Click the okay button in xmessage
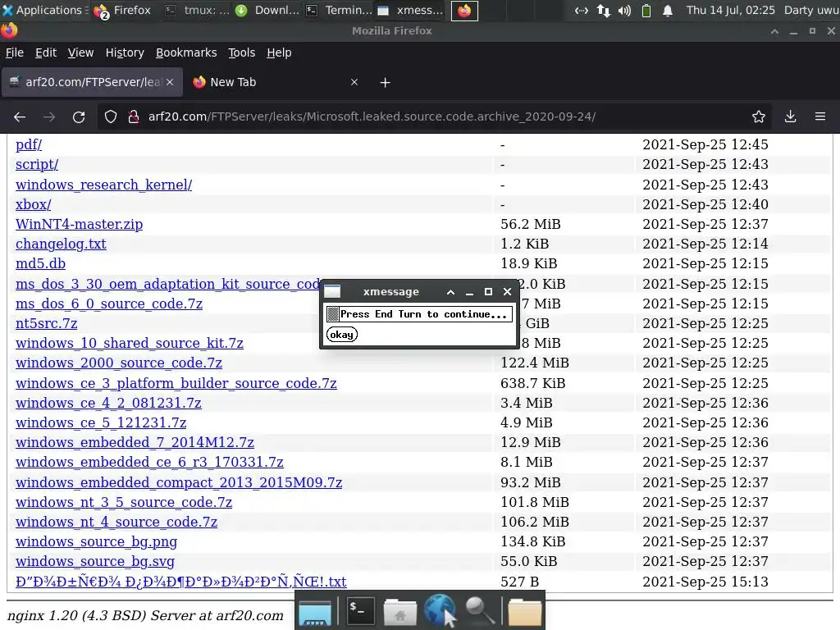Screen dimensions: 840x630 (342, 335)
